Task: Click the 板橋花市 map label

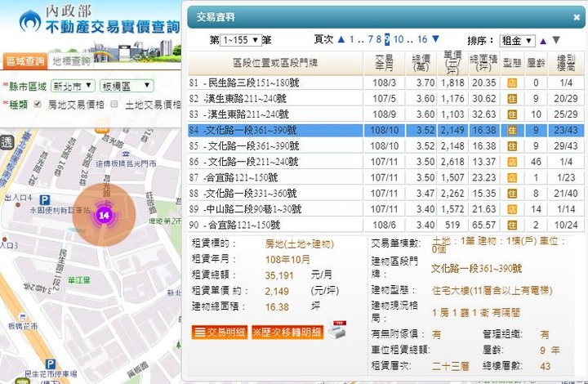Action: pyautogui.click(x=23, y=326)
